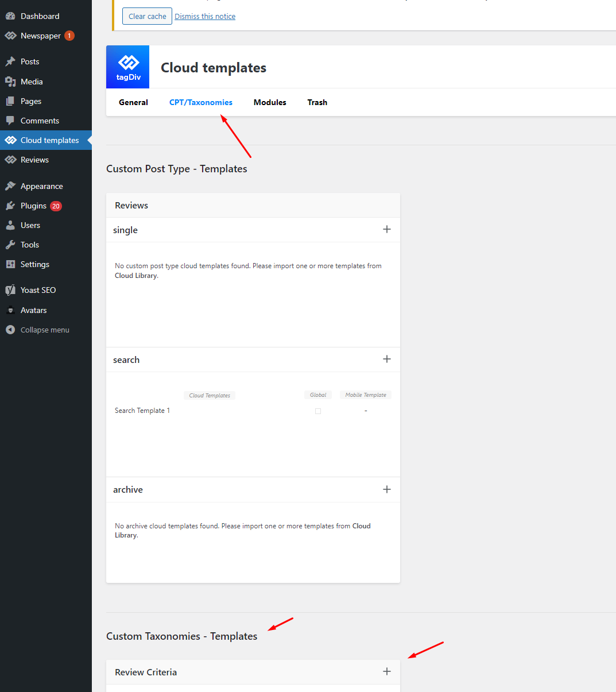
Task: Click the Plugins plug icon
Action: [10, 206]
